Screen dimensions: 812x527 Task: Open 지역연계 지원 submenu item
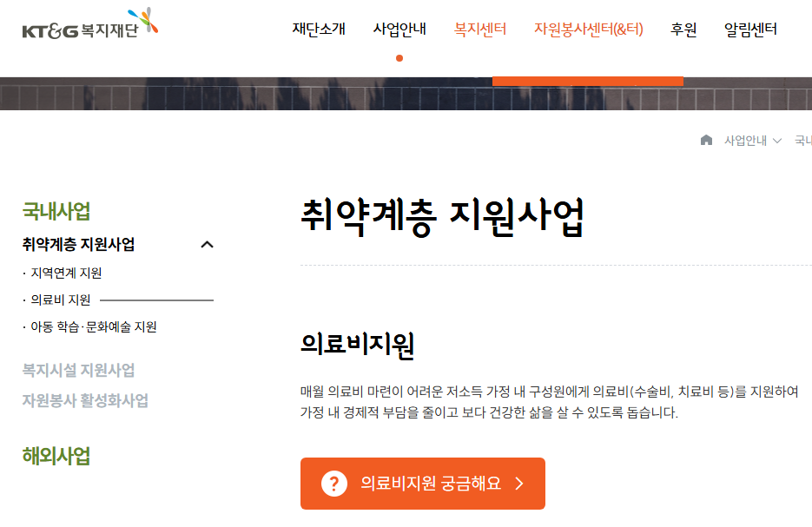pyautogui.click(x=66, y=273)
